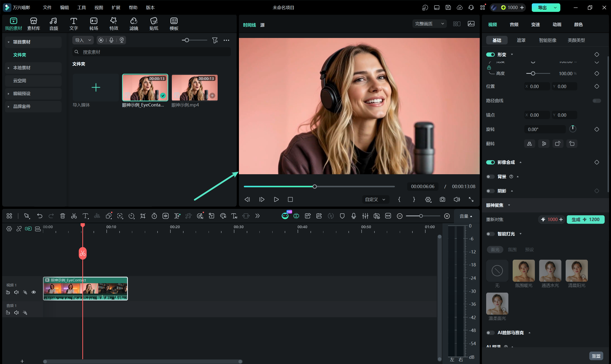
Task: Click the undo arrow in timeline toolbar
Action: tap(39, 216)
